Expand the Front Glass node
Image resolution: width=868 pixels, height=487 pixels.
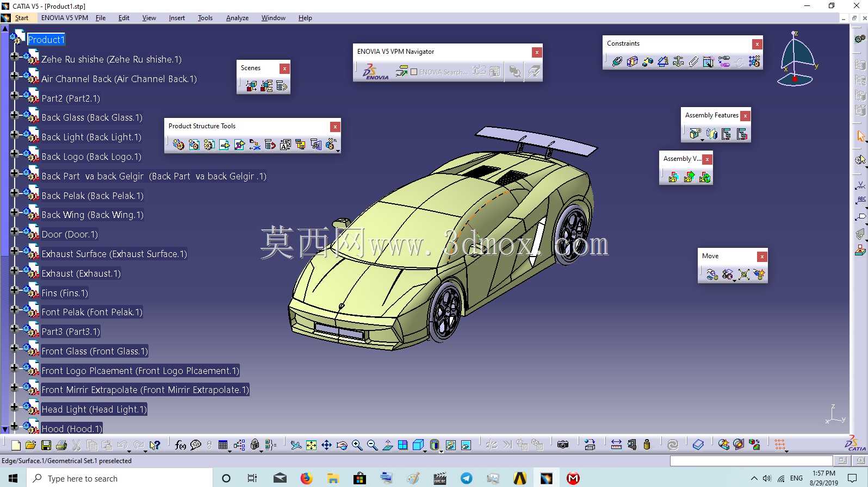point(14,348)
